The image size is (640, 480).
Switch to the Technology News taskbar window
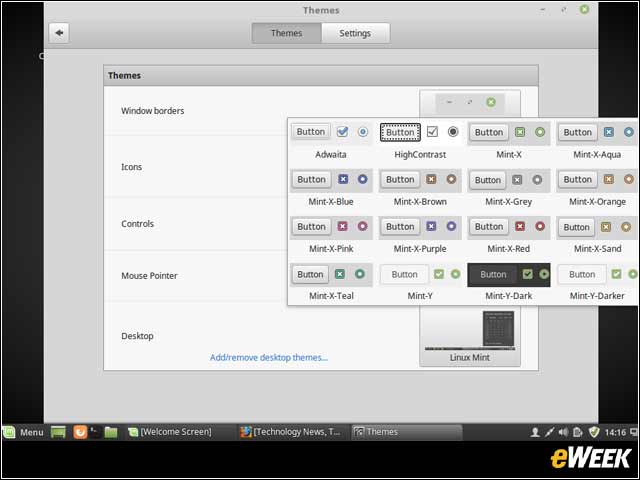(x=292, y=432)
